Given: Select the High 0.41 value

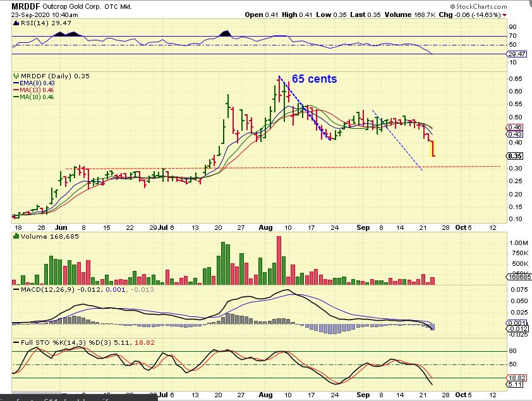Looking at the screenshot, I should (x=297, y=15).
